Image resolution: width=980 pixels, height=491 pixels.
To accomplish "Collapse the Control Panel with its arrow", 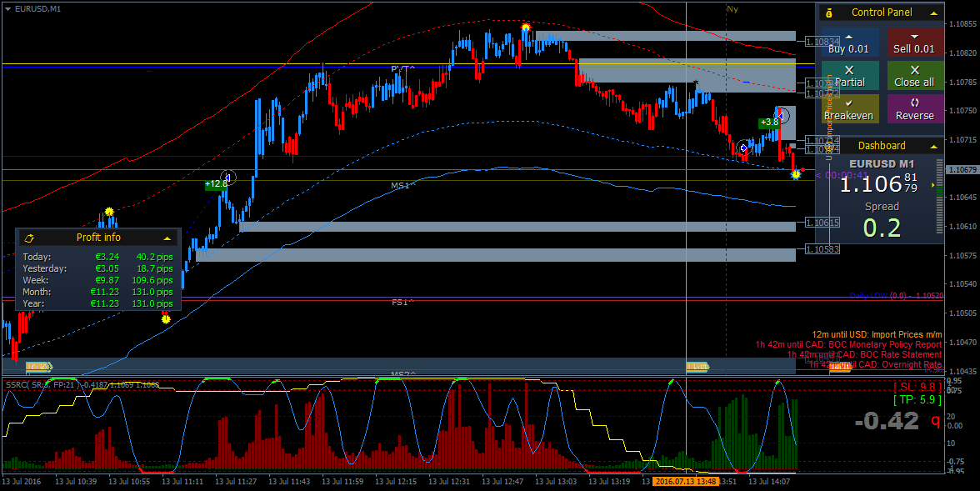I will (x=933, y=13).
